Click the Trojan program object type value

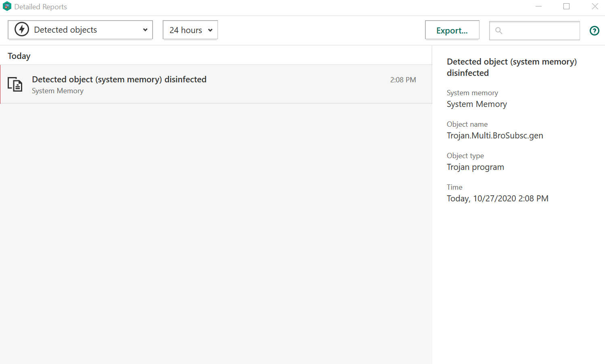coord(475,167)
